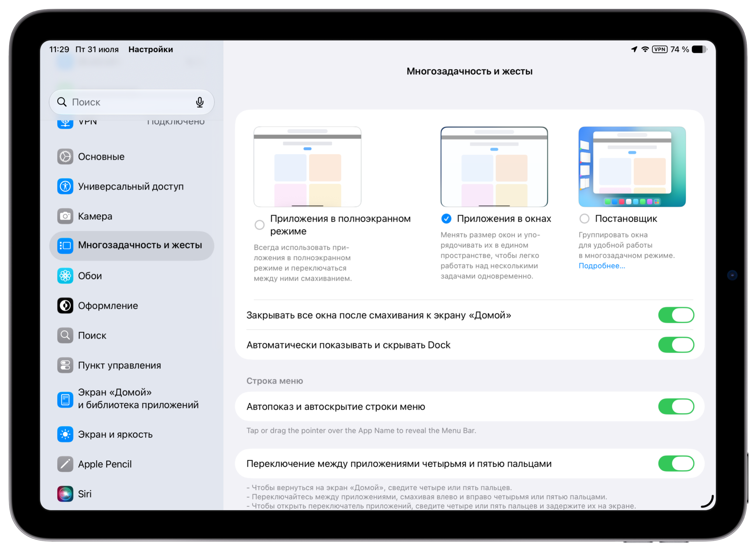This screenshot has width=756, height=550.
Task: Toggle closing all windows on swipe Home
Action: 676,315
